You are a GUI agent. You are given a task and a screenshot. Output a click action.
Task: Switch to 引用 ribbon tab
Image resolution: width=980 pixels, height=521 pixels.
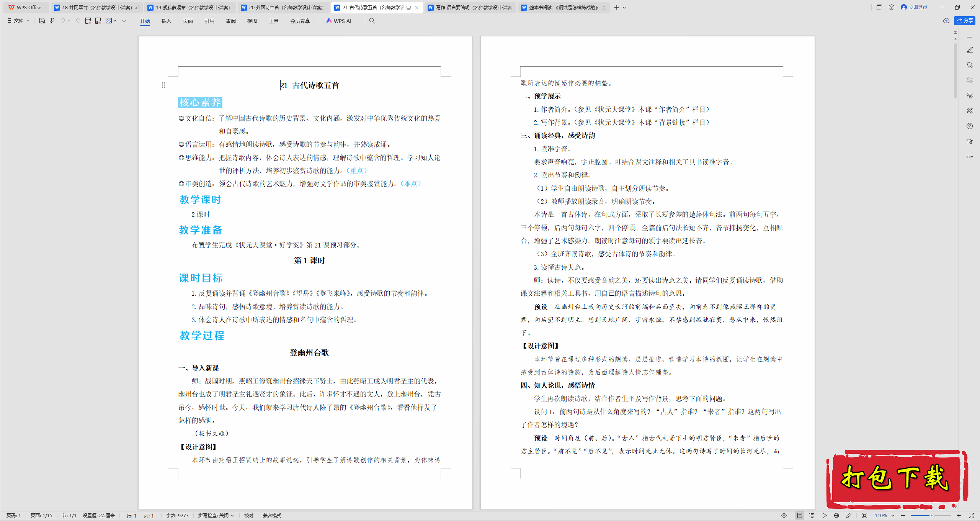point(209,21)
